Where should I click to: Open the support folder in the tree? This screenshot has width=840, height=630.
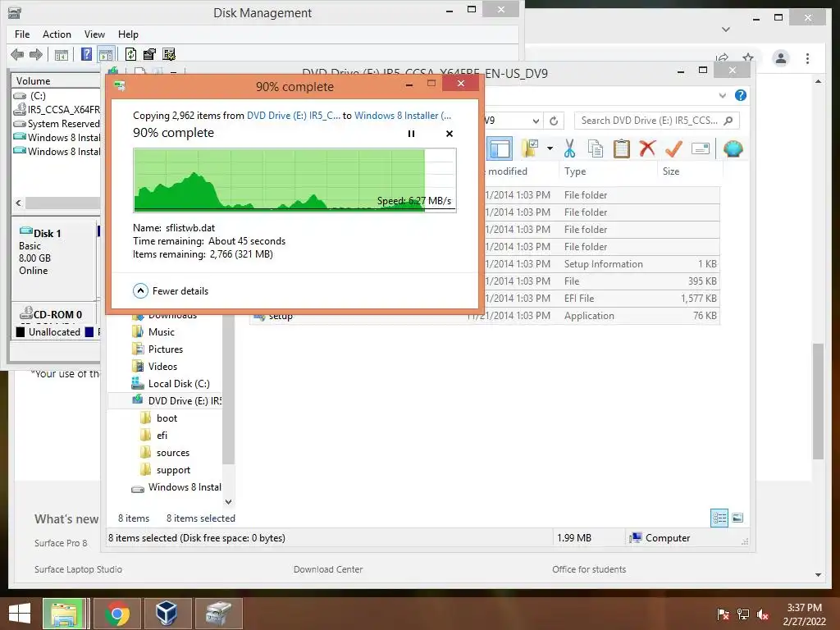tap(173, 470)
